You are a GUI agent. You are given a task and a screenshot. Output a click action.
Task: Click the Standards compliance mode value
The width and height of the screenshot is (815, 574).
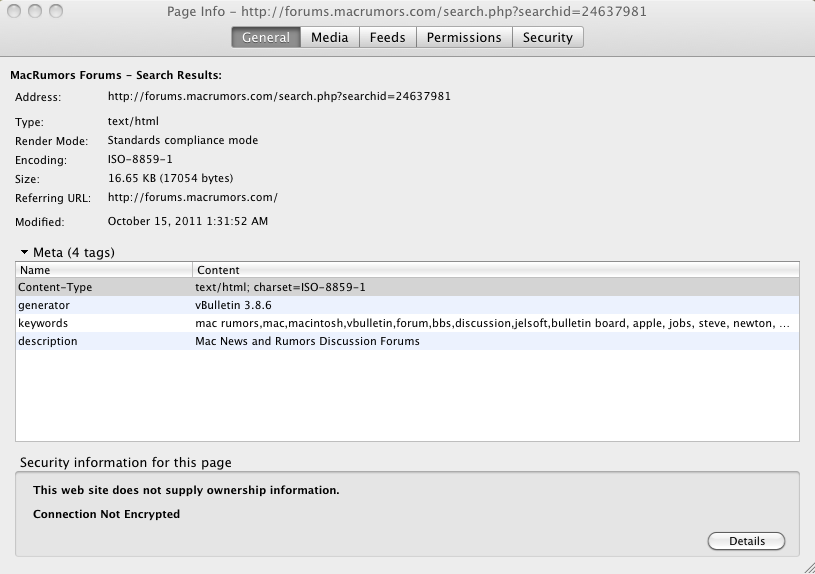pos(183,140)
